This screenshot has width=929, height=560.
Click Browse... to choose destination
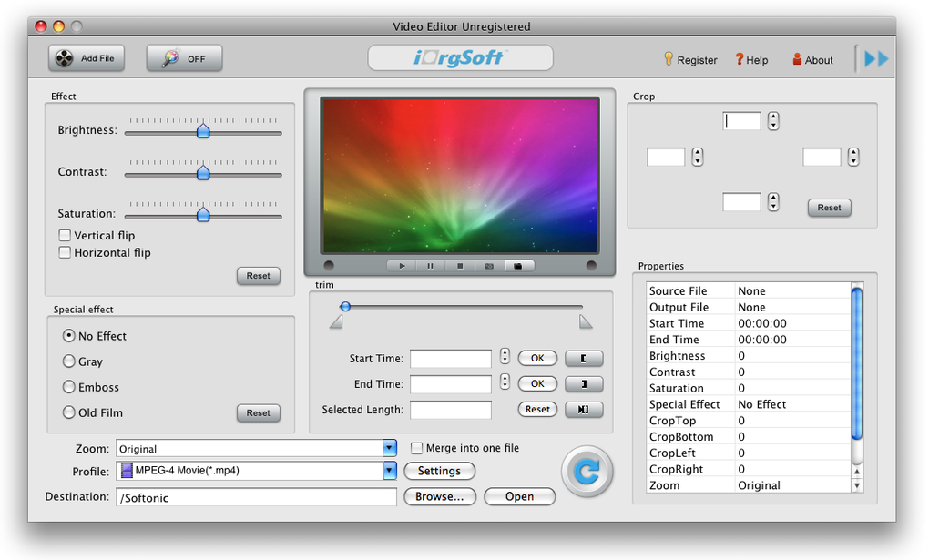(440, 496)
